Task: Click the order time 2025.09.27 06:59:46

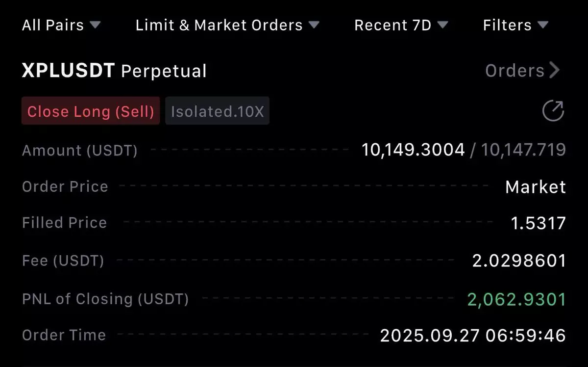Action: (x=473, y=336)
